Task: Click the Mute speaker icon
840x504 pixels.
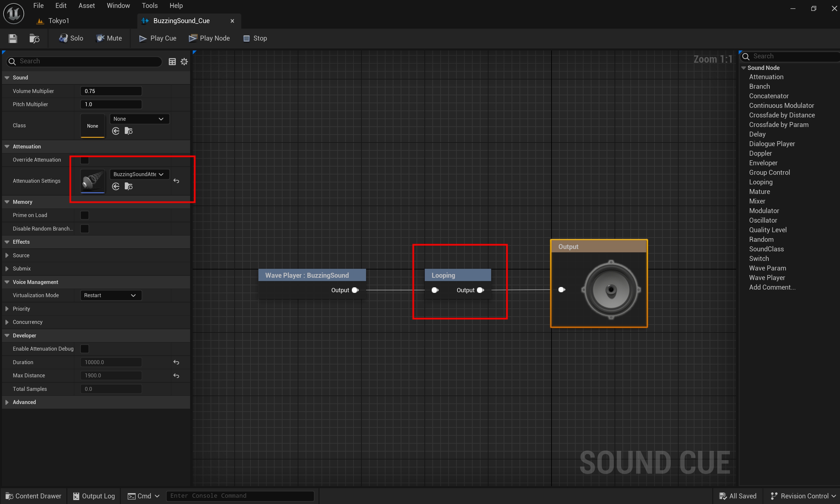Action: (100, 38)
